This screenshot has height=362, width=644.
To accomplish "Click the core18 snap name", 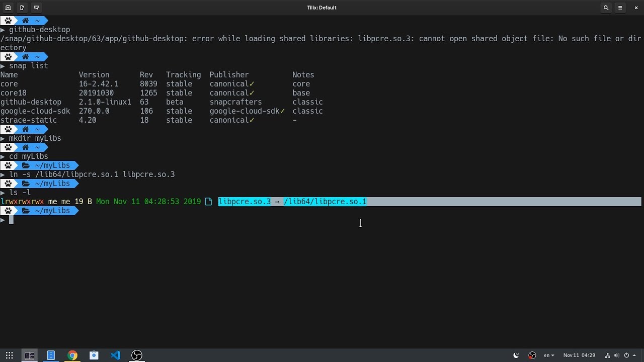I will (14, 93).
